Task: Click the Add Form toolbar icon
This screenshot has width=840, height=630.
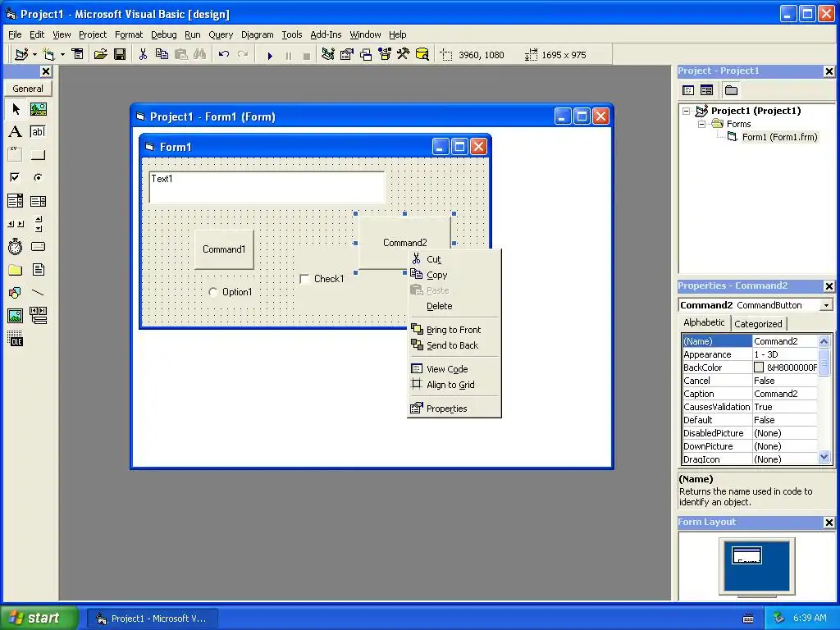Action: (48, 54)
